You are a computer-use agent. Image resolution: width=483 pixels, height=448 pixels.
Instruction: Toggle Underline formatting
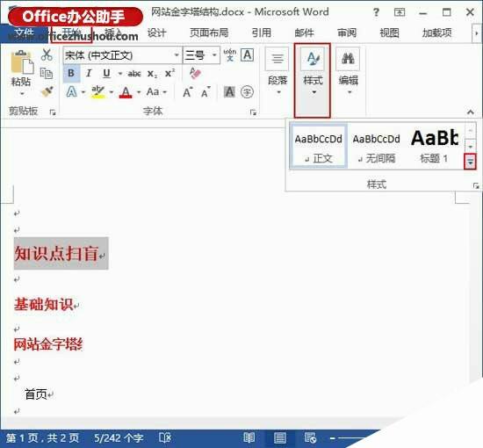point(106,73)
